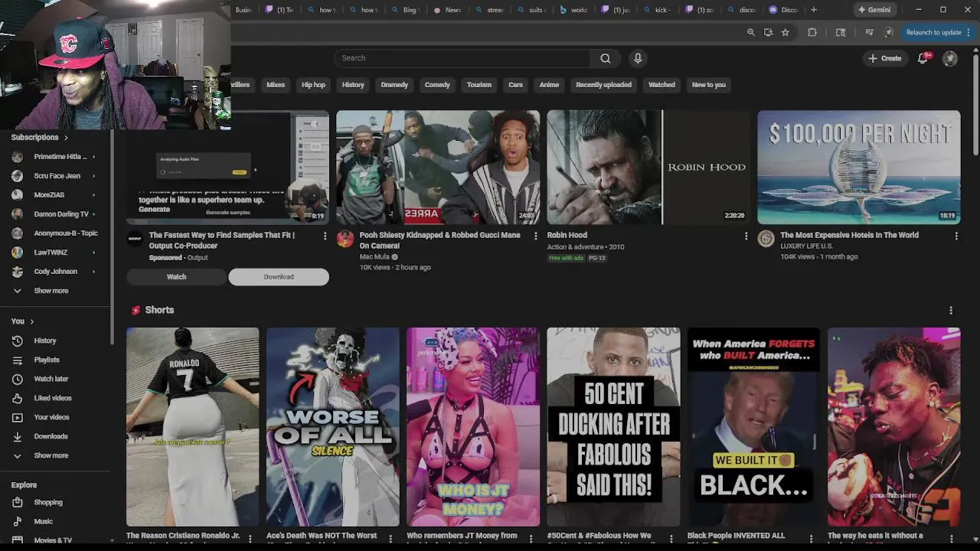Open the Worse Of All Short
The width and height of the screenshot is (980, 551).
pos(332,427)
